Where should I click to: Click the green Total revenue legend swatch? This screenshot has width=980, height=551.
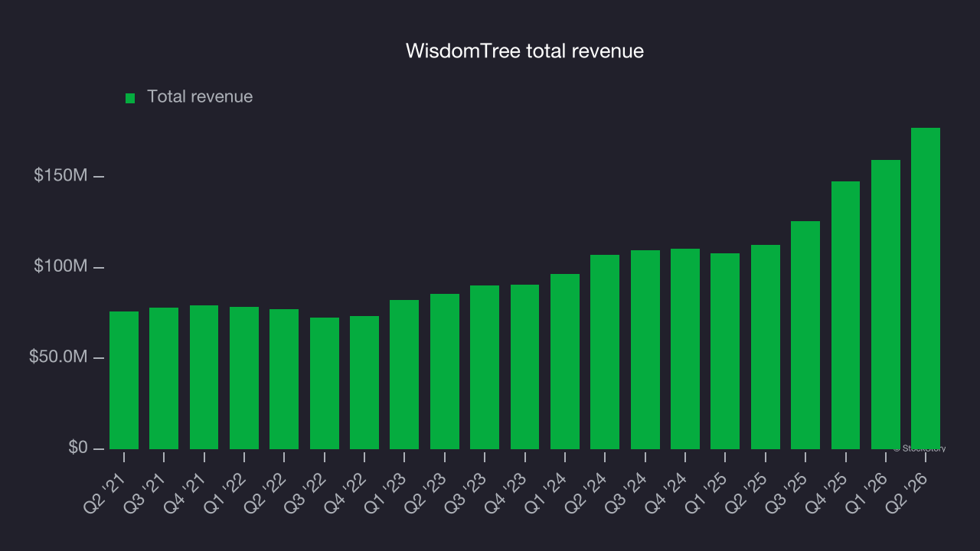130,98
